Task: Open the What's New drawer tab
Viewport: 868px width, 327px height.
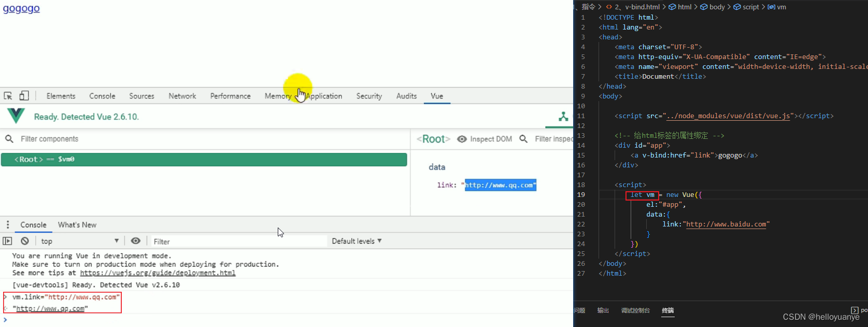Action: [77, 225]
